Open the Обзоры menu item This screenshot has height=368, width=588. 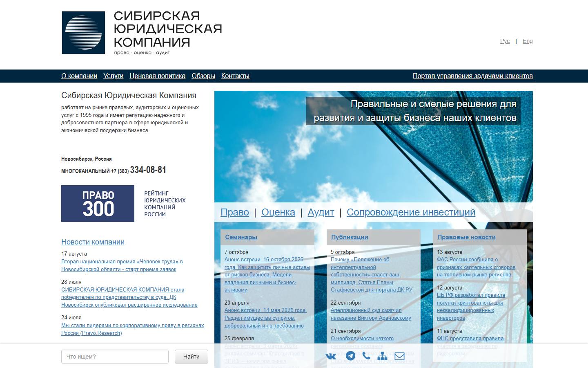[x=203, y=76]
